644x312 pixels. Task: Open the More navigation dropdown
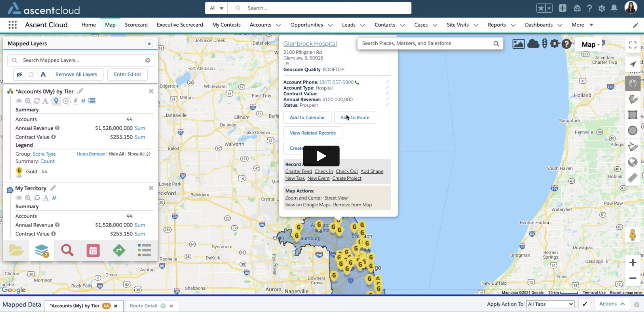583,25
